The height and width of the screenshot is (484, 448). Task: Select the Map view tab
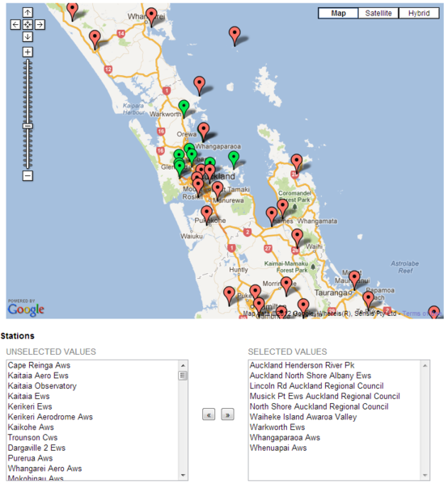tap(338, 13)
